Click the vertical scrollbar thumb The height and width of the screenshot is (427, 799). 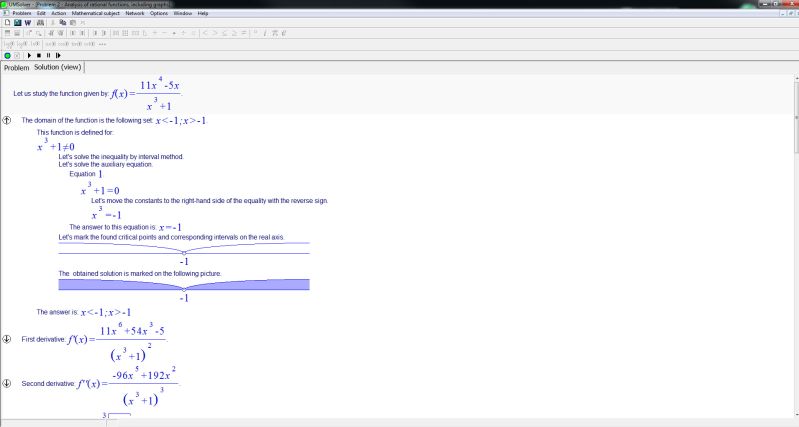(796, 117)
